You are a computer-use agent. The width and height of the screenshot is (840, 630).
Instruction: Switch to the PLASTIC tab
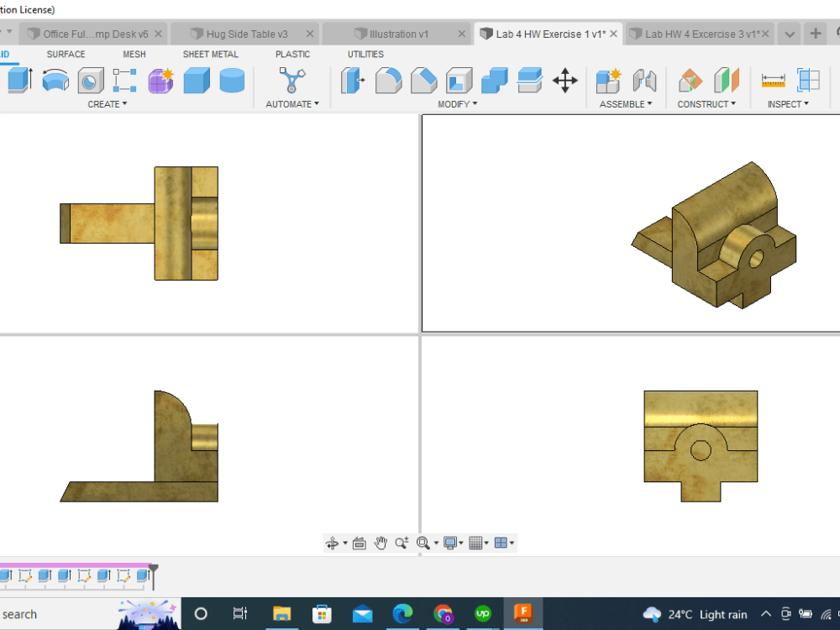292,54
